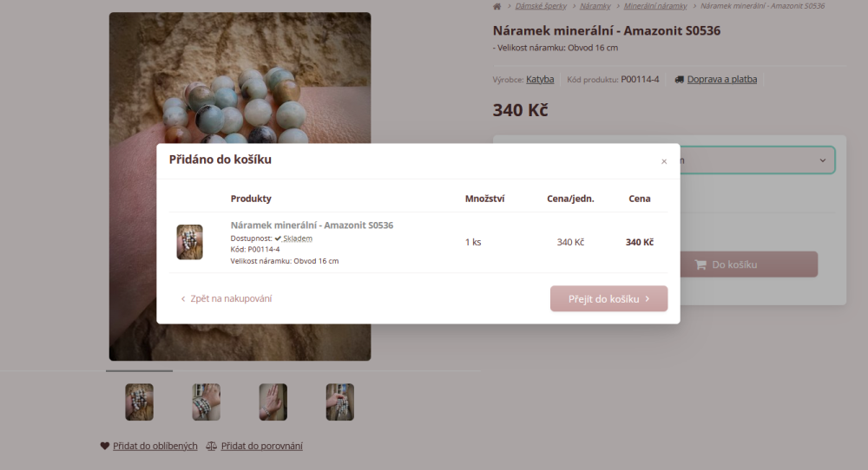Screen dimensions: 868x470
Task: Click the scales compare icon
Action: pos(211,446)
